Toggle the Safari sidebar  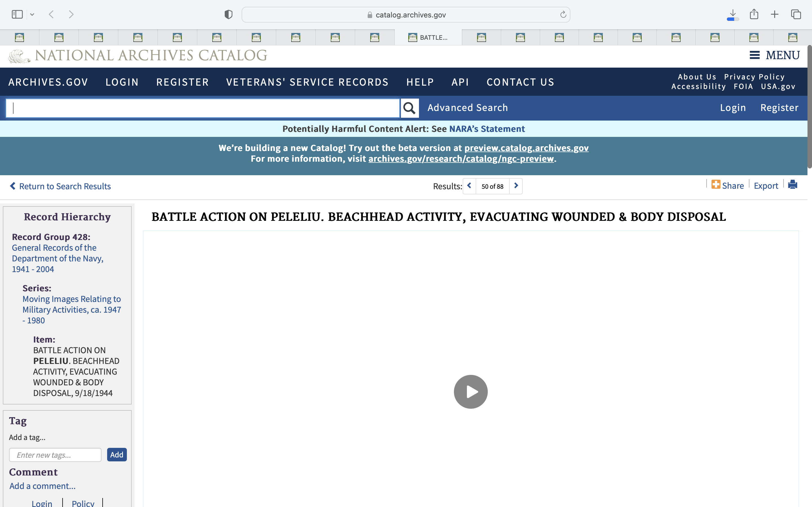click(17, 14)
